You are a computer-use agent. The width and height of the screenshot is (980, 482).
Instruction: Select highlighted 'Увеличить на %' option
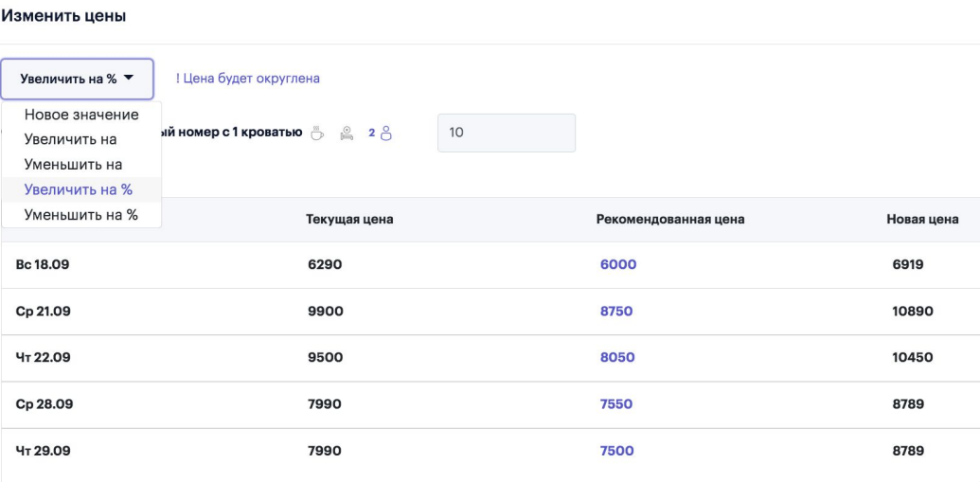point(78,189)
